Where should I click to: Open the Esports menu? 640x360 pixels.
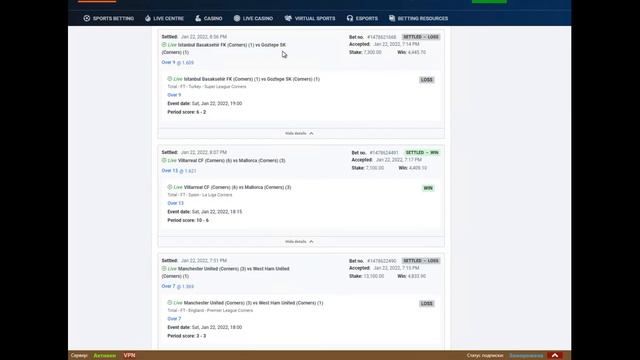tap(362, 18)
